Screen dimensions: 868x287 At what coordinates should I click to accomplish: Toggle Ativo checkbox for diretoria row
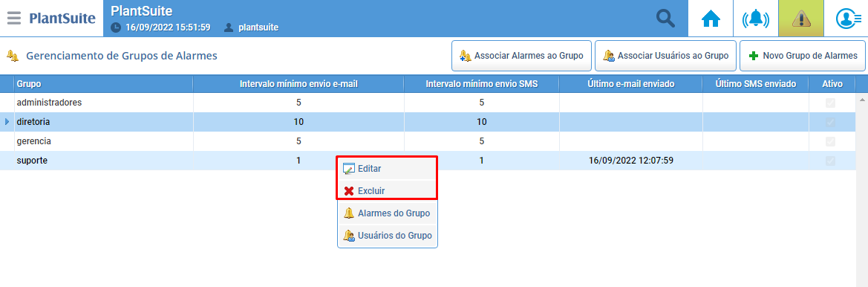(x=830, y=123)
